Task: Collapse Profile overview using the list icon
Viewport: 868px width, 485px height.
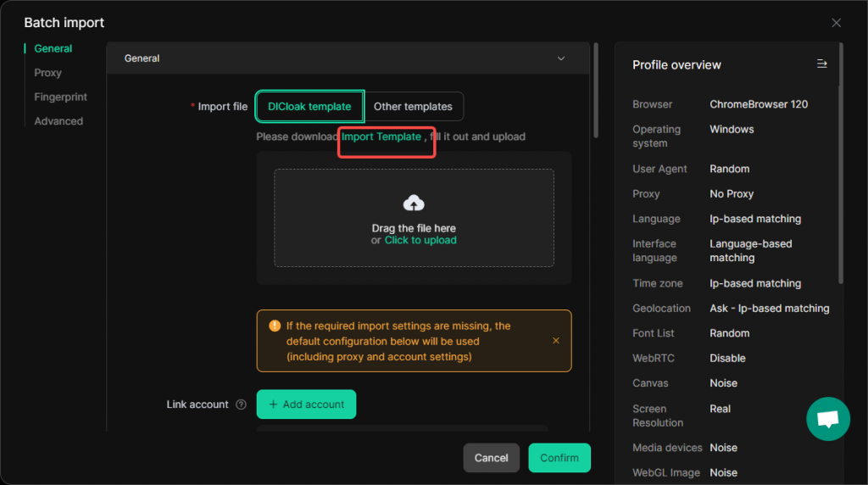Action: pos(821,64)
